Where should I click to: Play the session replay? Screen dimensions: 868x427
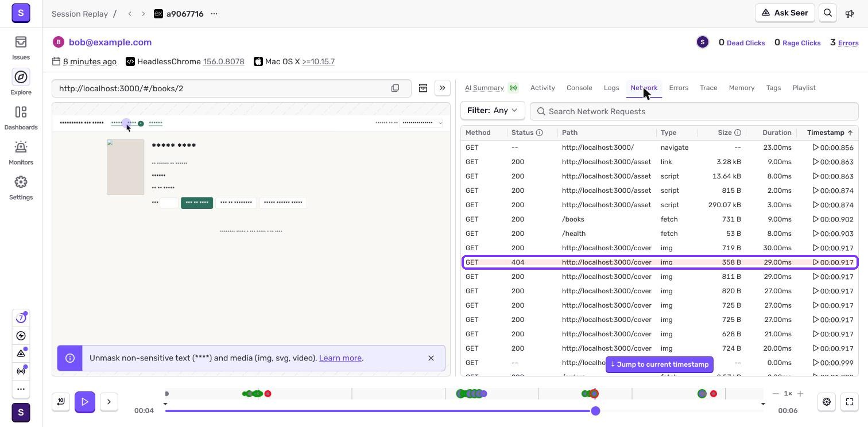click(x=85, y=402)
